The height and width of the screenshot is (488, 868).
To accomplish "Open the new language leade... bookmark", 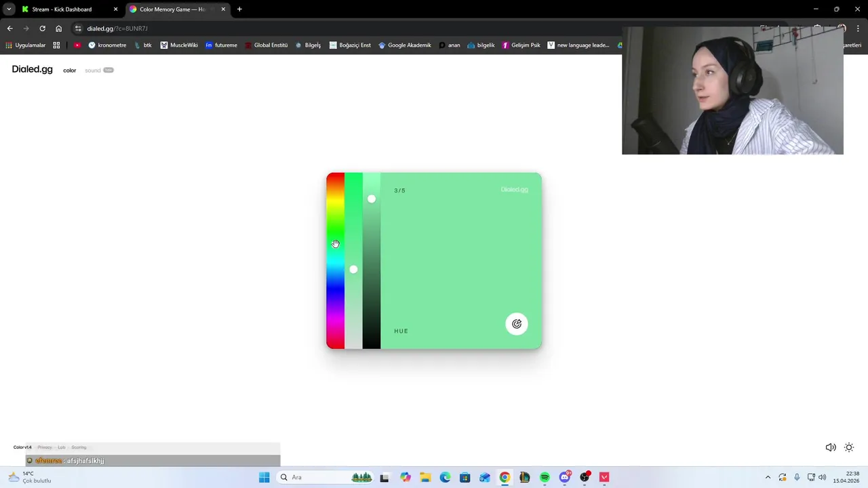I will tap(578, 45).
